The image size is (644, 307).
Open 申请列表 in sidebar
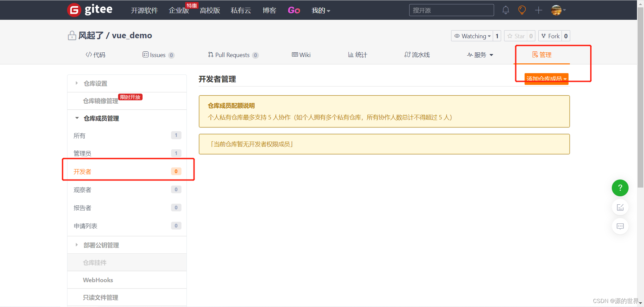[127, 226]
